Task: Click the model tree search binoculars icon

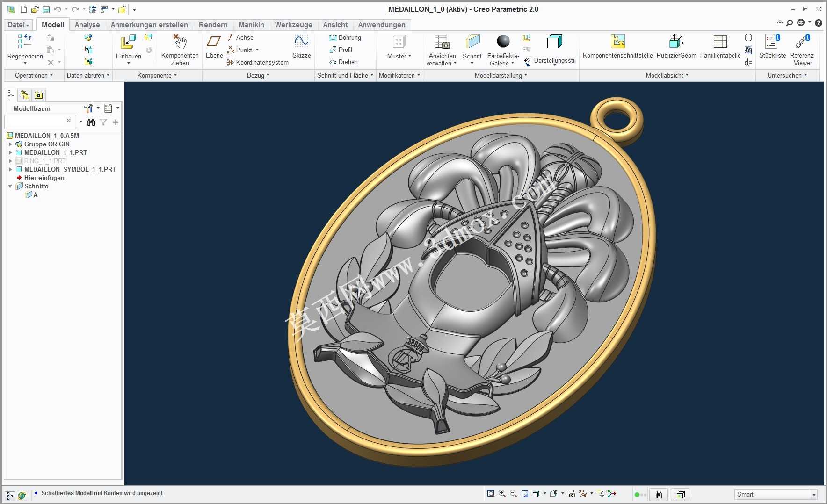Action: [x=91, y=122]
